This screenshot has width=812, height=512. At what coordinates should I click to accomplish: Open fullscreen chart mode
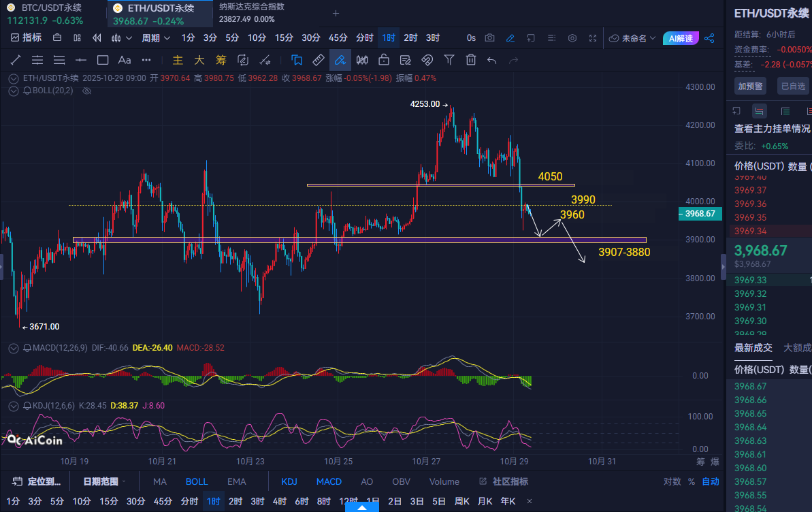pos(593,38)
